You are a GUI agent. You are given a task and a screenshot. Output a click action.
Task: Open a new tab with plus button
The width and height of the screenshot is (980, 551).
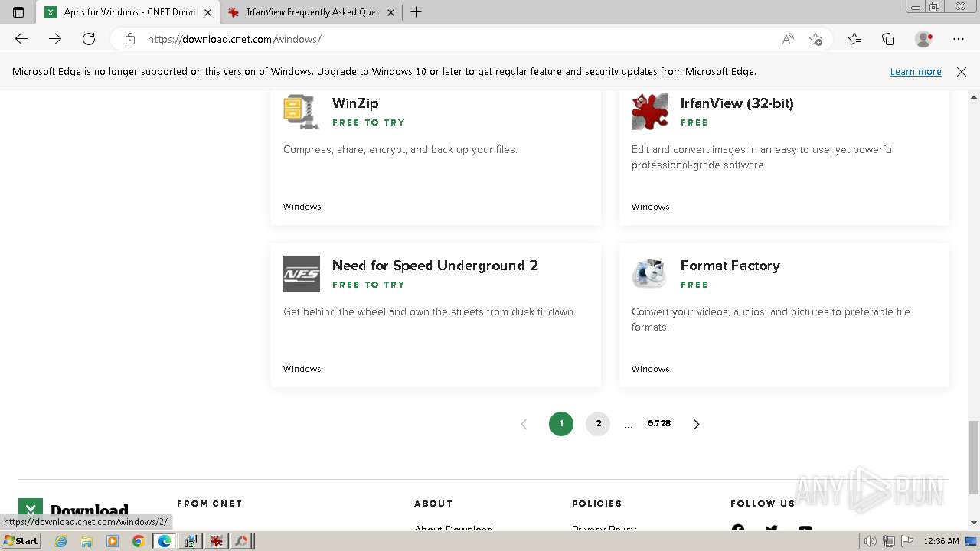click(x=416, y=12)
